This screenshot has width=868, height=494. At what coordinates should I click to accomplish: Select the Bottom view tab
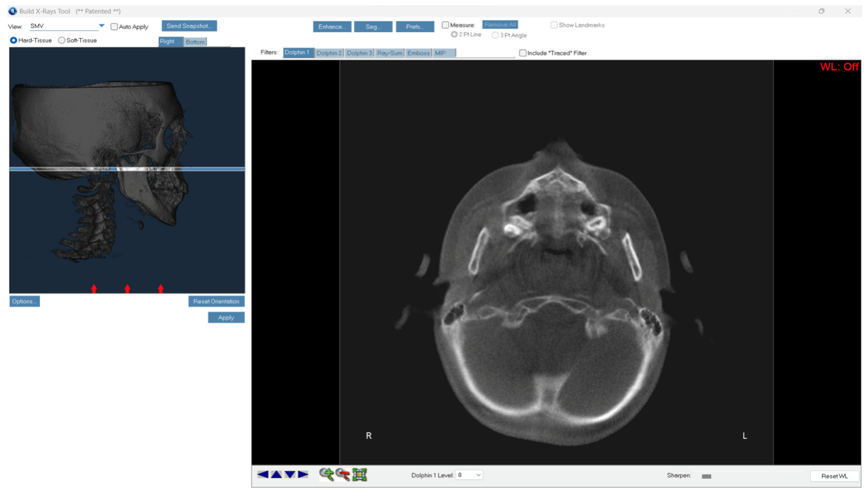pyautogui.click(x=195, y=42)
